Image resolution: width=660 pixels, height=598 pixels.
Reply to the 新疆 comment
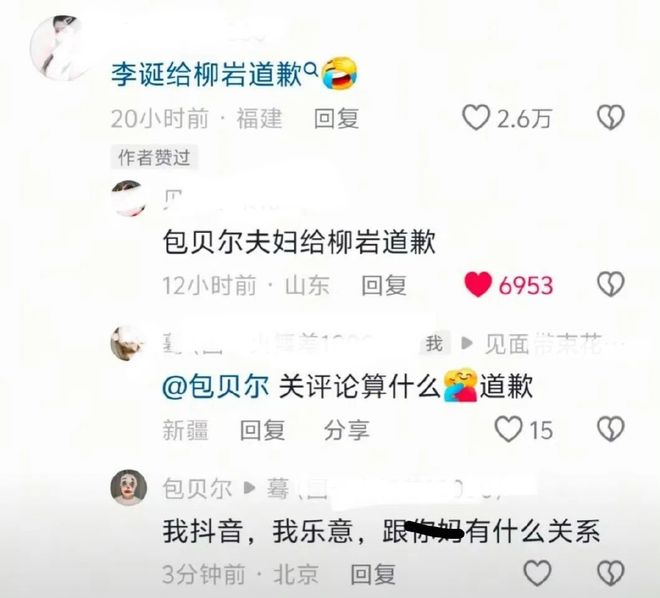click(262, 430)
